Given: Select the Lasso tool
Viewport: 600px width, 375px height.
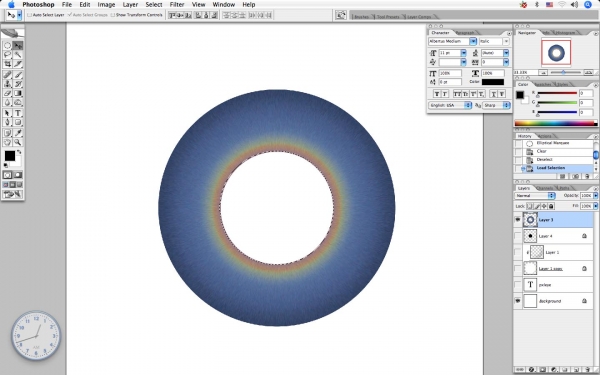Looking at the screenshot, I should point(7,55).
